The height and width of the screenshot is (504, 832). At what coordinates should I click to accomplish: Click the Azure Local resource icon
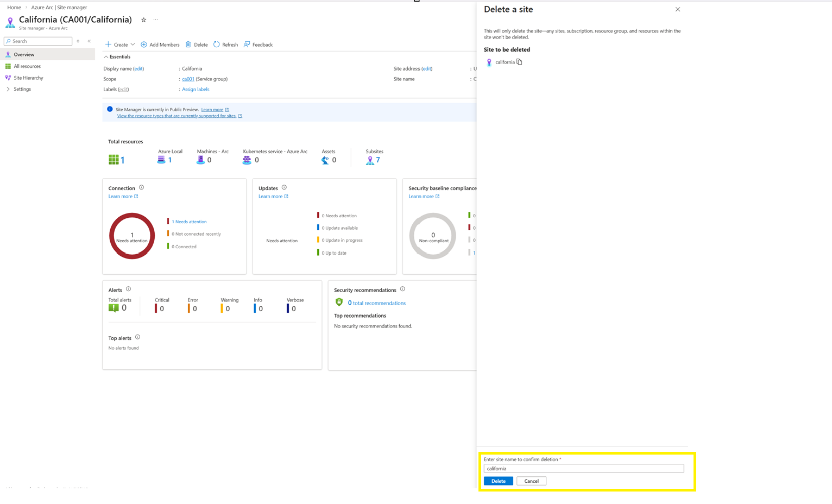pyautogui.click(x=161, y=160)
